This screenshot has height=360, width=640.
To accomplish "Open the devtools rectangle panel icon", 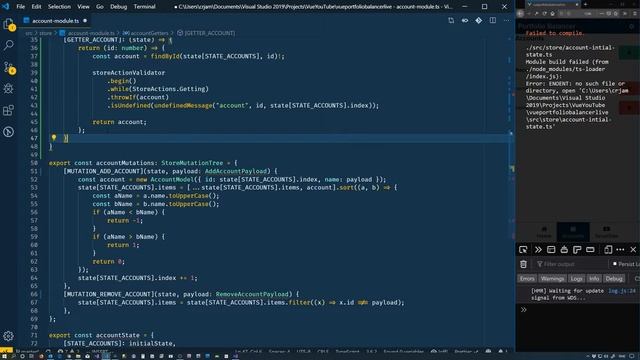I will 590,249.
